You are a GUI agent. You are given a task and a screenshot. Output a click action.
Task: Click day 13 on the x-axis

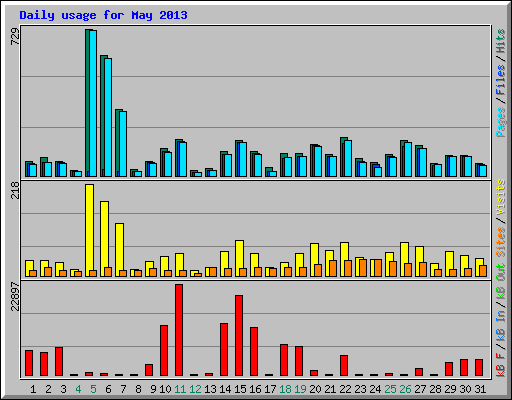tap(210, 389)
